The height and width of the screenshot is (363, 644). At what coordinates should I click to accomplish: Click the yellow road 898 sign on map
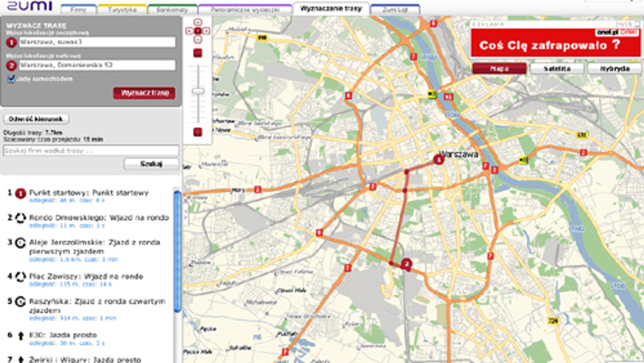click(x=262, y=38)
